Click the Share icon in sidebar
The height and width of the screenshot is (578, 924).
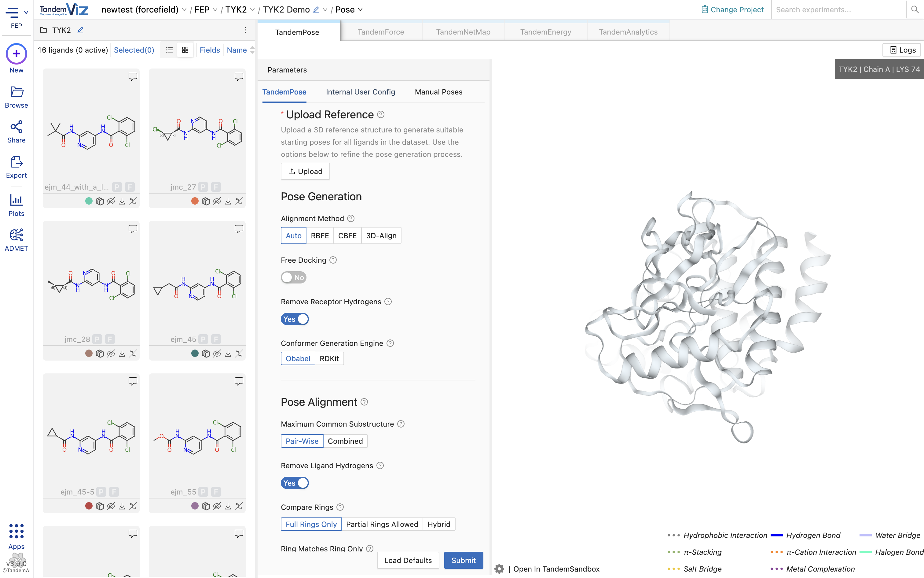16,127
